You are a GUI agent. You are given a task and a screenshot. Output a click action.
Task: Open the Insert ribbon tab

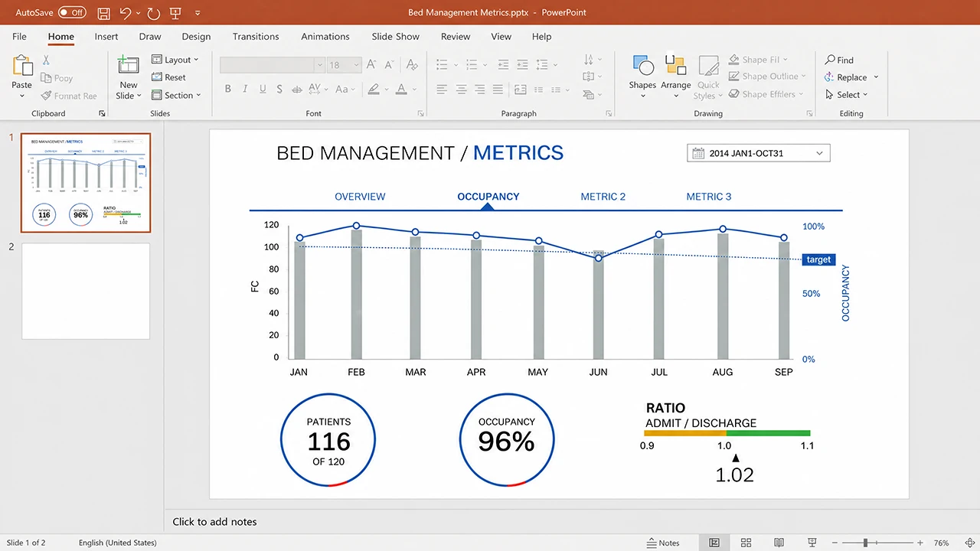tap(106, 36)
